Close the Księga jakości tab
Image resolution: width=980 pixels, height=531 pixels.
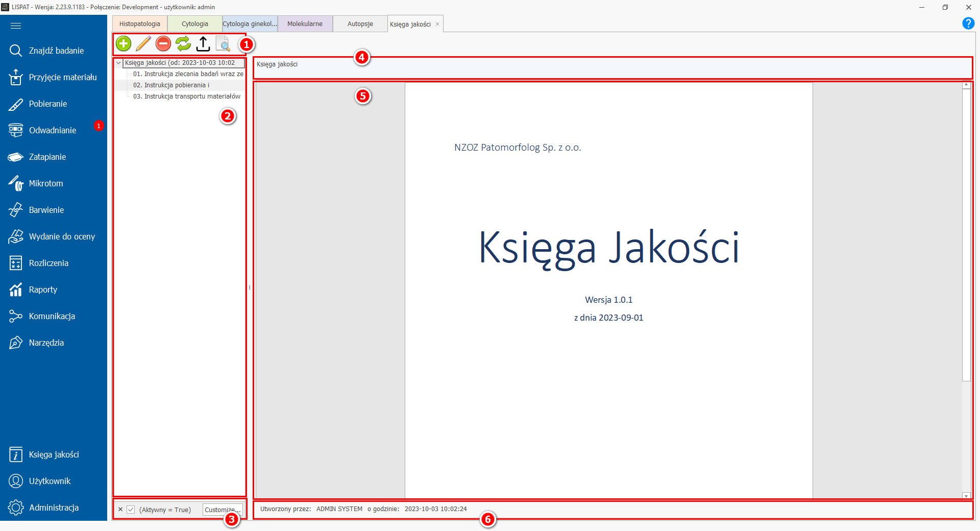437,24
